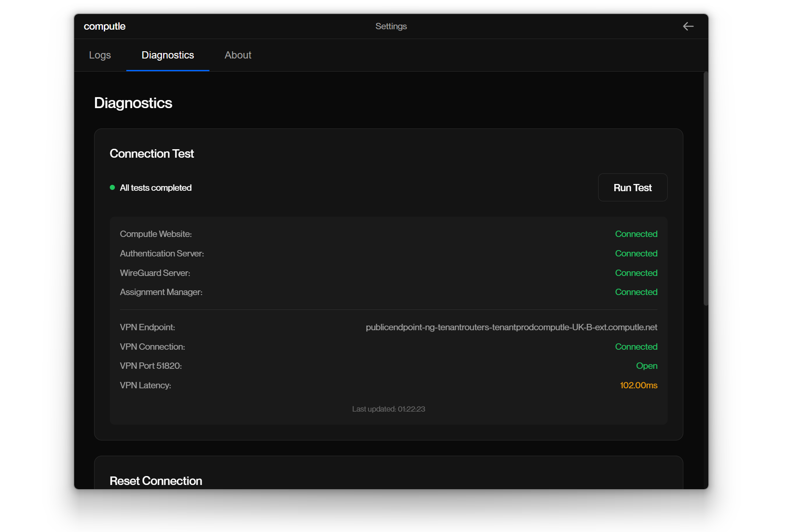
Task: Click the "VPN Endpoint:" label
Action: click(148, 327)
